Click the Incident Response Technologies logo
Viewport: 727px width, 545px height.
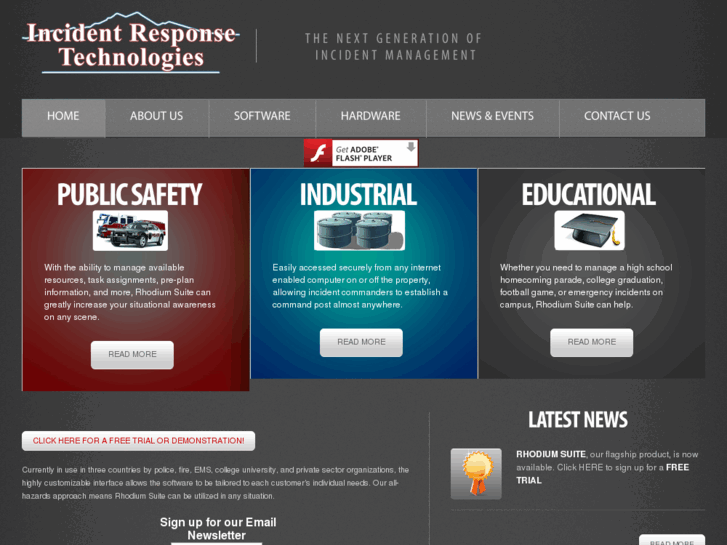click(131, 43)
